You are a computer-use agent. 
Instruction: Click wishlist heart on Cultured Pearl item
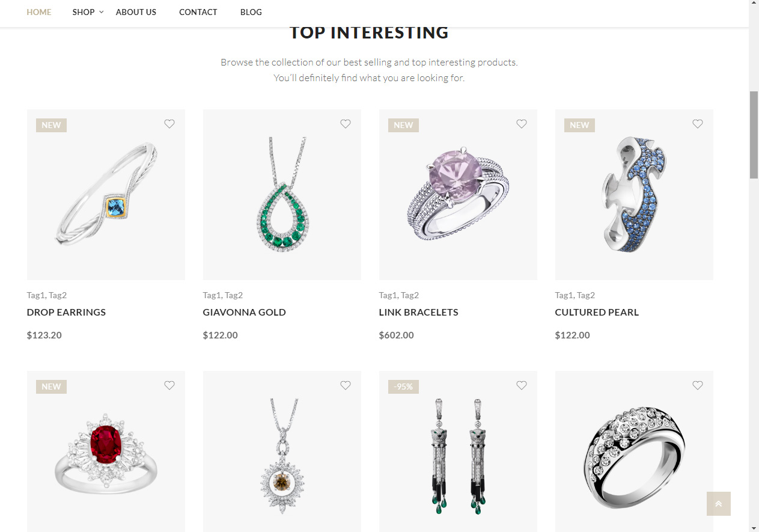coord(698,124)
